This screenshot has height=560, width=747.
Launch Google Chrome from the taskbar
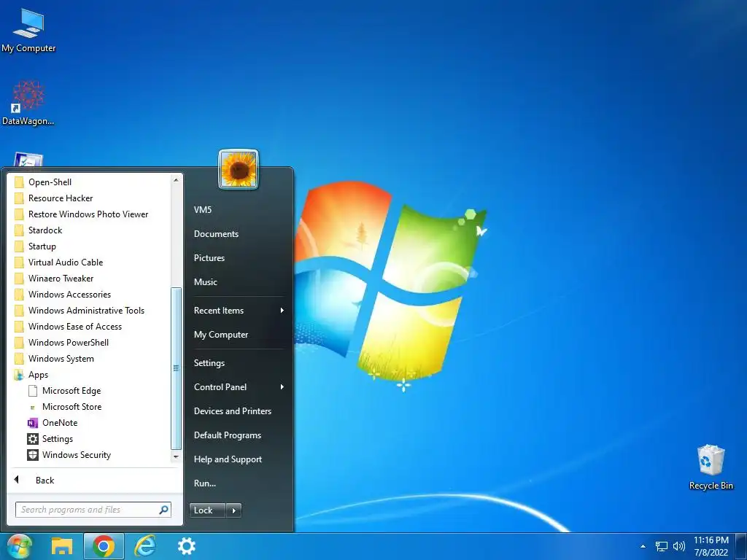[104, 546]
